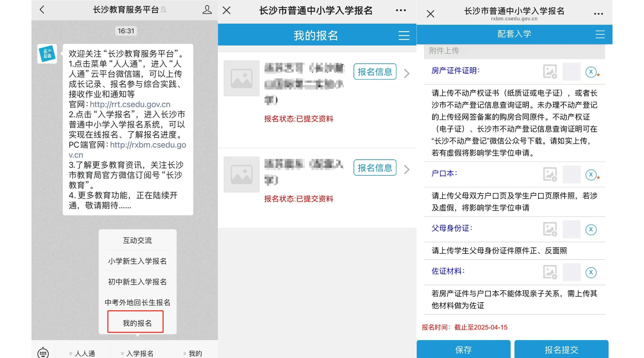This screenshot has width=644, height=358.
Task: Expand the second registration entry chevron
Action: [406, 170]
